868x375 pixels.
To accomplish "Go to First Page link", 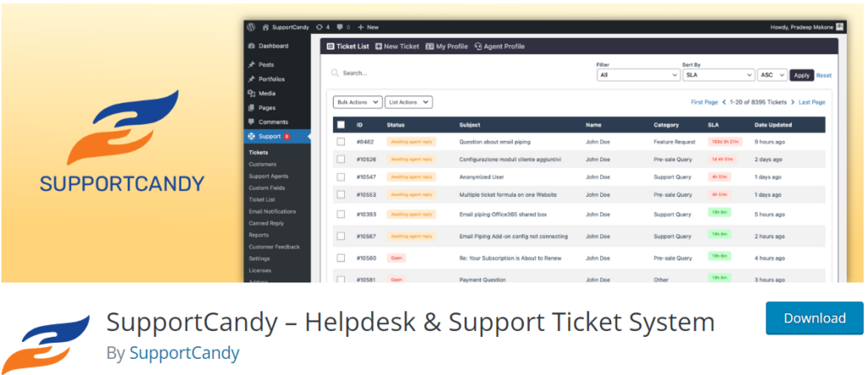I will click(704, 103).
